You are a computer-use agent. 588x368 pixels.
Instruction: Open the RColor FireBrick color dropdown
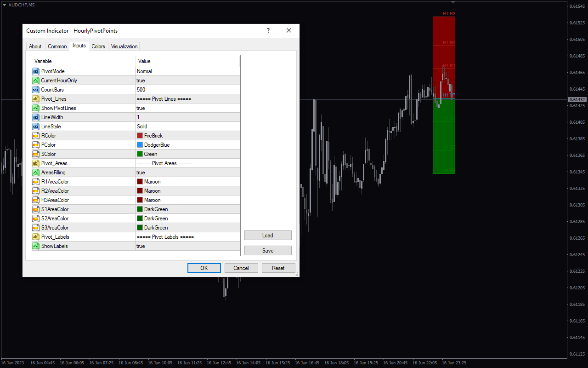187,136
